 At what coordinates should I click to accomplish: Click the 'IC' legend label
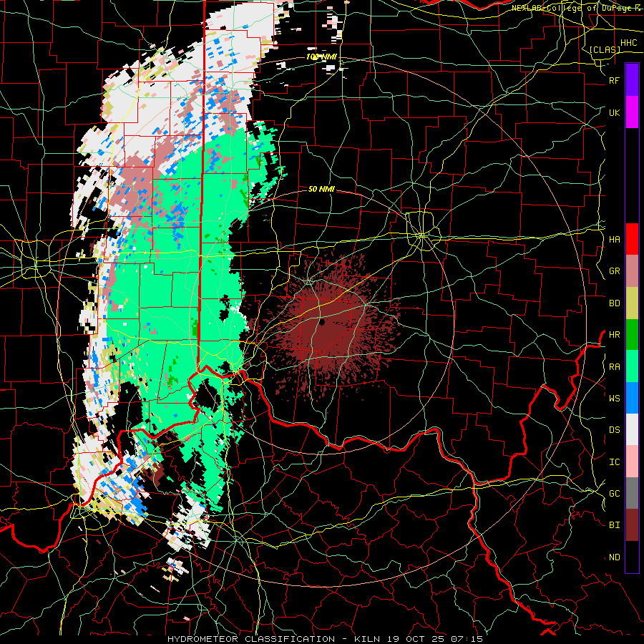(614, 462)
